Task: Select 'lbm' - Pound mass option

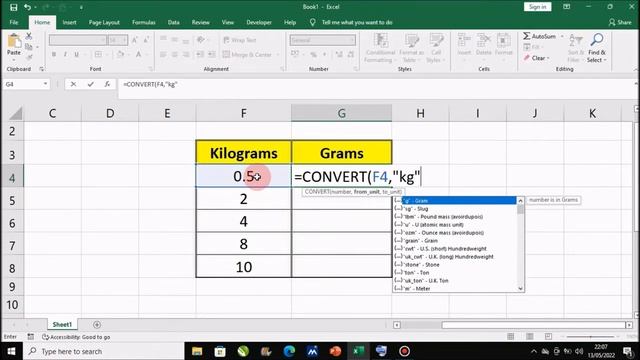Action: tap(456, 217)
